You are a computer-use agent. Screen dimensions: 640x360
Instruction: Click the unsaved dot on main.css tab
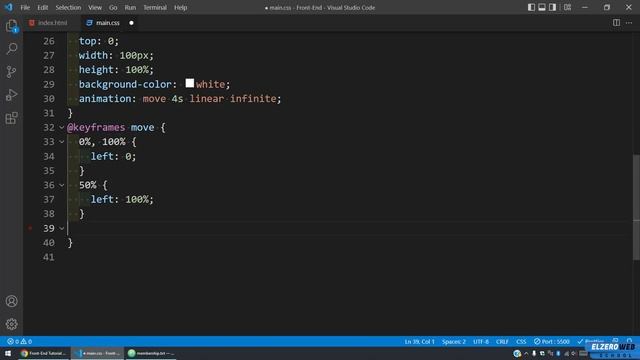(x=131, y=23)
